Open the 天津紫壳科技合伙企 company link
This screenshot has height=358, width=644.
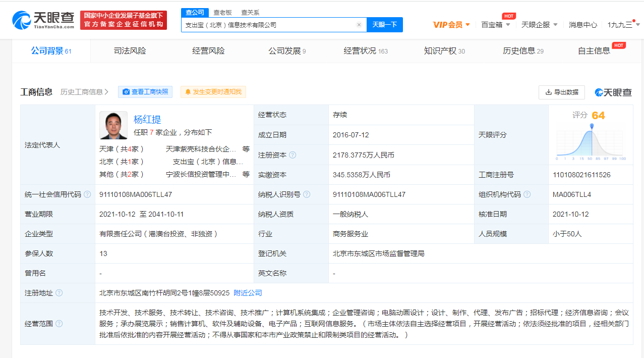coord(201,149)
